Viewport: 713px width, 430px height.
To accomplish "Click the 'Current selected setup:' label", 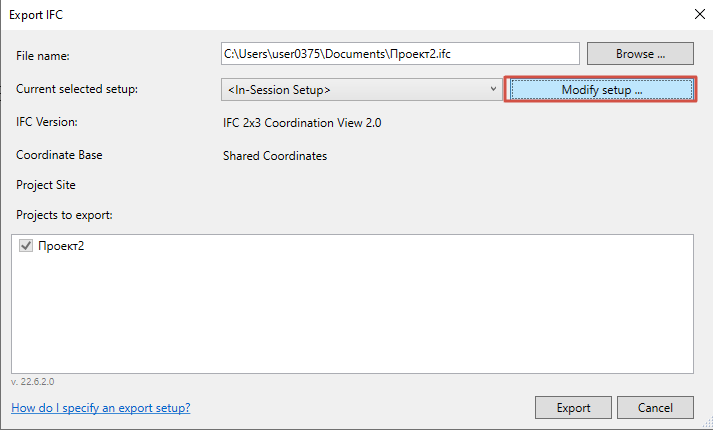I will click(77, 89).
